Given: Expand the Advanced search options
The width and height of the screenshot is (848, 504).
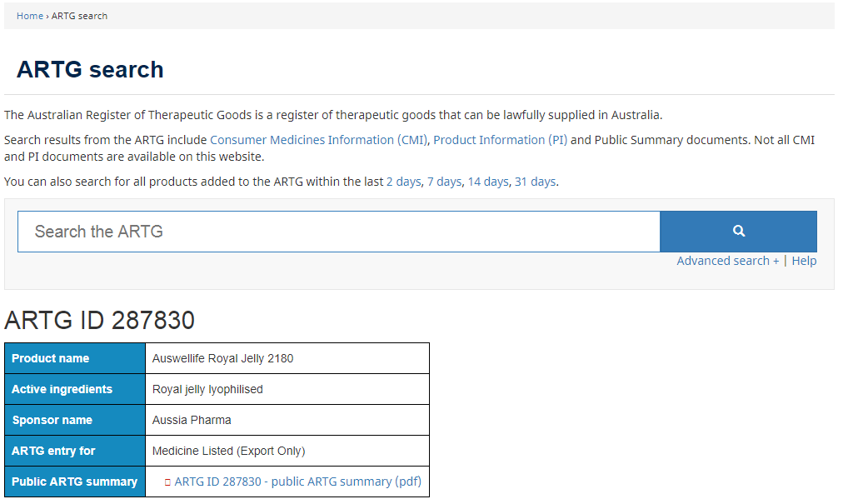Looking at the screenshot, I should [x=727, y=261].
